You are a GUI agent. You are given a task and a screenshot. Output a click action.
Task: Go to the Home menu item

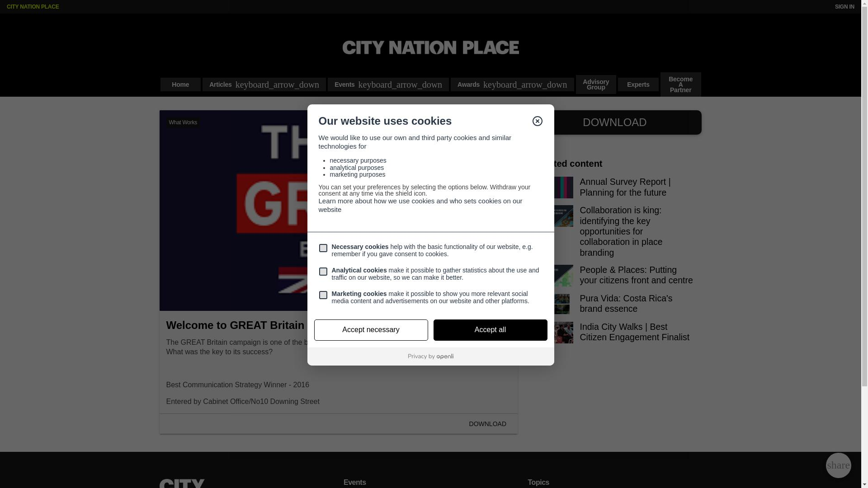tap(180, 84)
